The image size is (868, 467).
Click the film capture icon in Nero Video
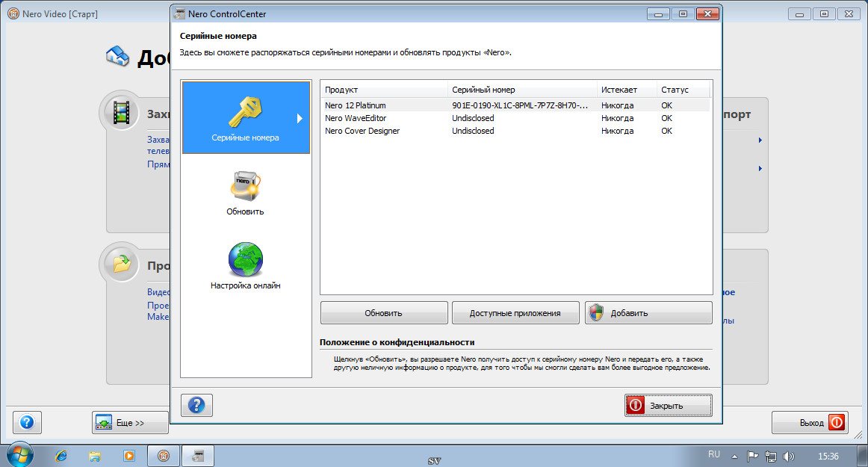(x=121, y=113)
